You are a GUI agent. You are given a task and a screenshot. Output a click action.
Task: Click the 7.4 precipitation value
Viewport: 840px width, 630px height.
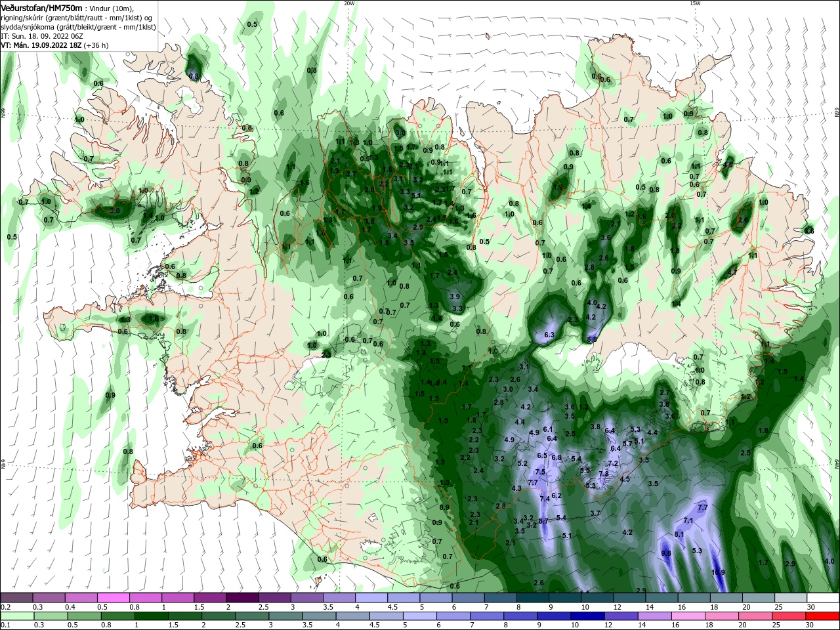545,499
